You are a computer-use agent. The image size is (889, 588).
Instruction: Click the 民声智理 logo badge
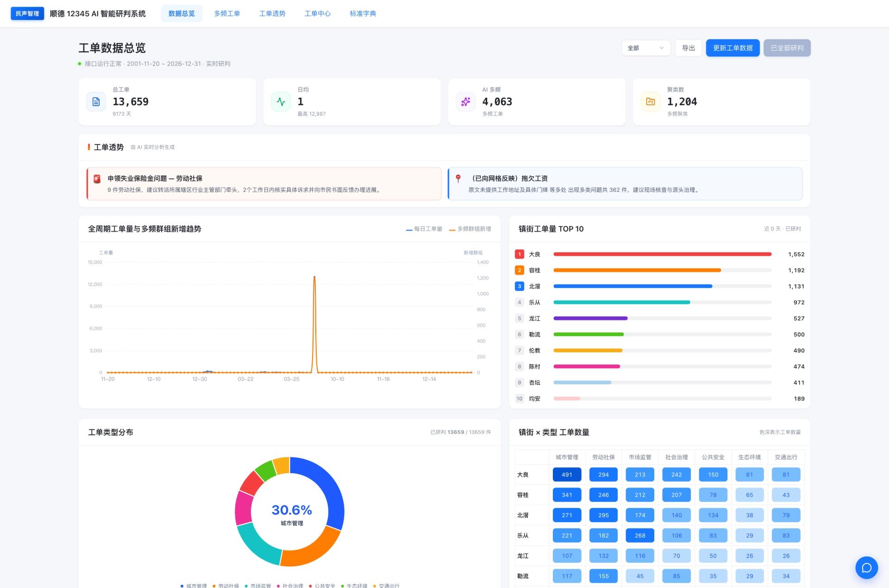pos(27,13)
